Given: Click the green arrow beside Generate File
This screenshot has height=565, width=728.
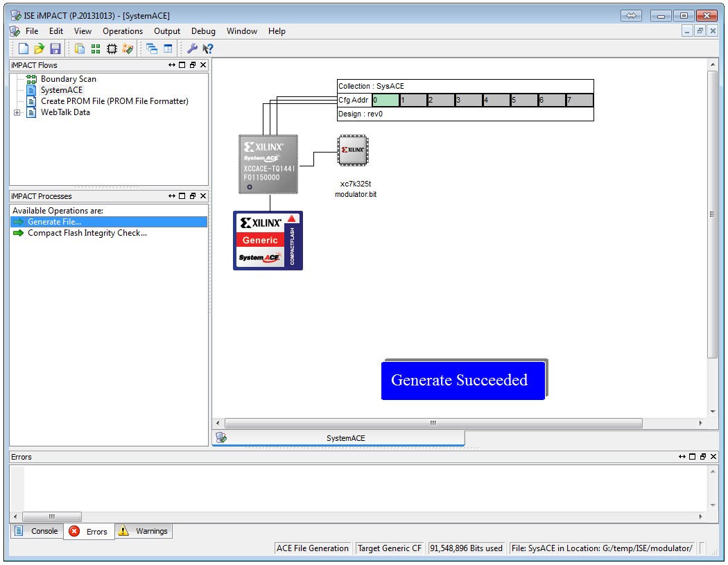Looking at the screenshot, I should pos(19,222).
